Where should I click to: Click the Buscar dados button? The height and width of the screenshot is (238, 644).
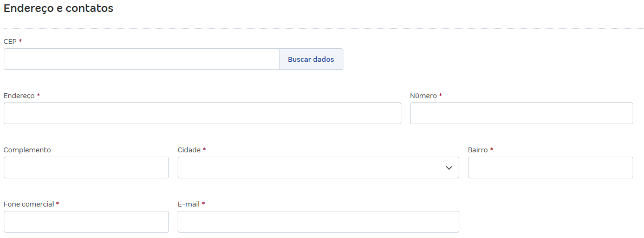click(311, 59)
